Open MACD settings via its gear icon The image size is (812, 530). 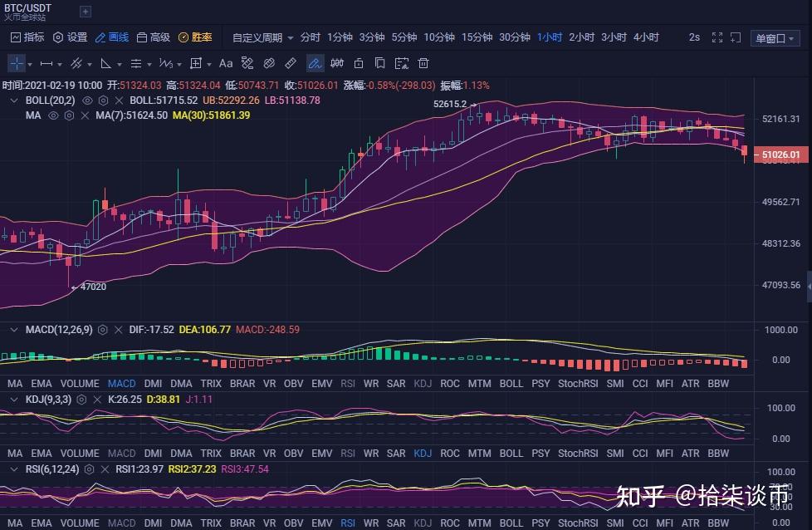[102, 330]
